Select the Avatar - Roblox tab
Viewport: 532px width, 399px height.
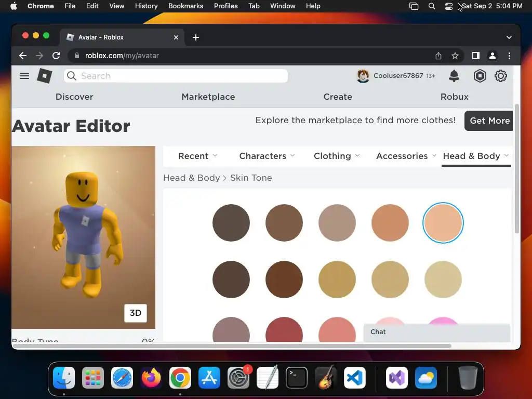pos(122,37)
